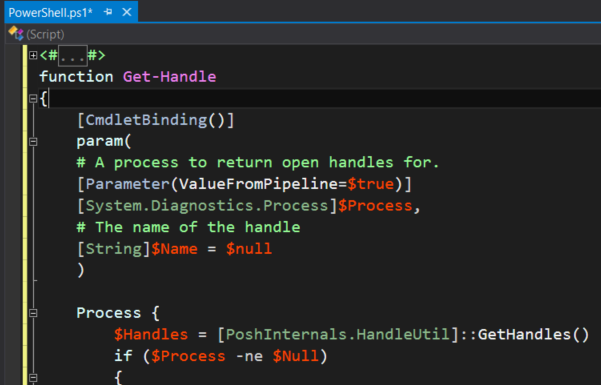
Task: Click the comment 'The name of the handle'
Action: coord(188,227)
